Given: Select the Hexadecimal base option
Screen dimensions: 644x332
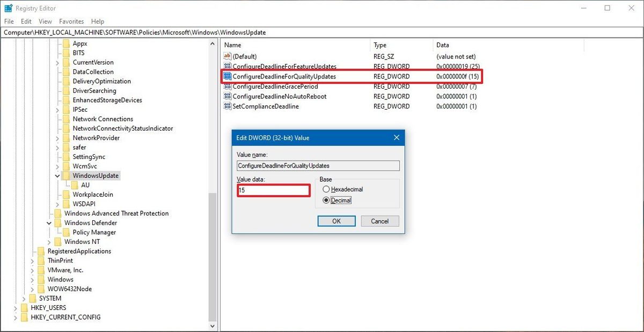Looking at the screenshot, I should click(327, 189).
